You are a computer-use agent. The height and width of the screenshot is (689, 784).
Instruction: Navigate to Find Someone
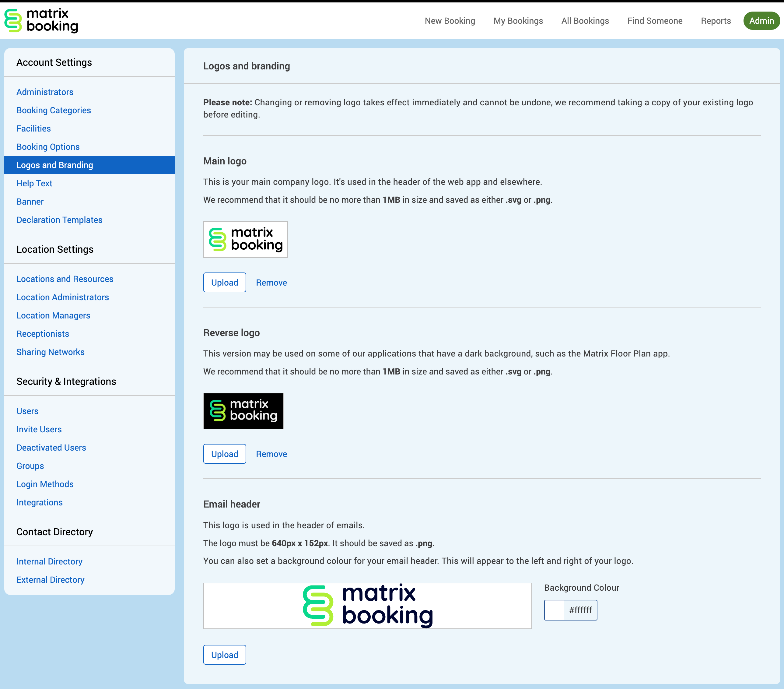[x=654, y=21]
